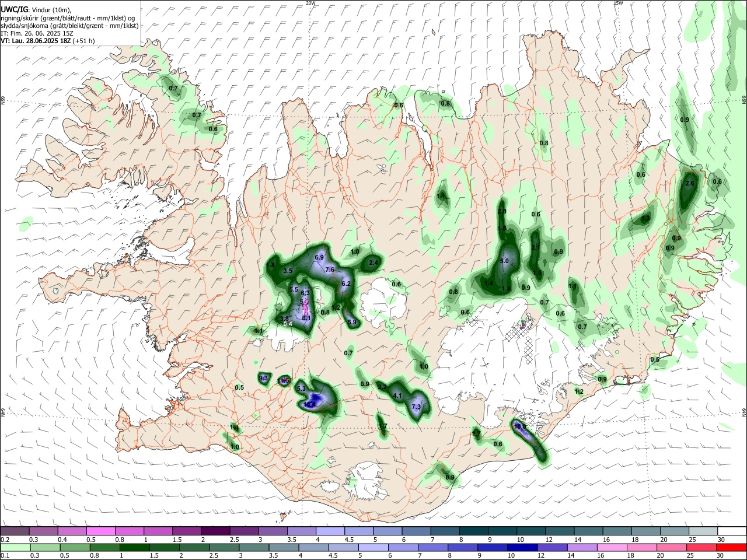Click the bright red 30 swatch in lower legend row
747x560 pixels.
click(731, 547)
